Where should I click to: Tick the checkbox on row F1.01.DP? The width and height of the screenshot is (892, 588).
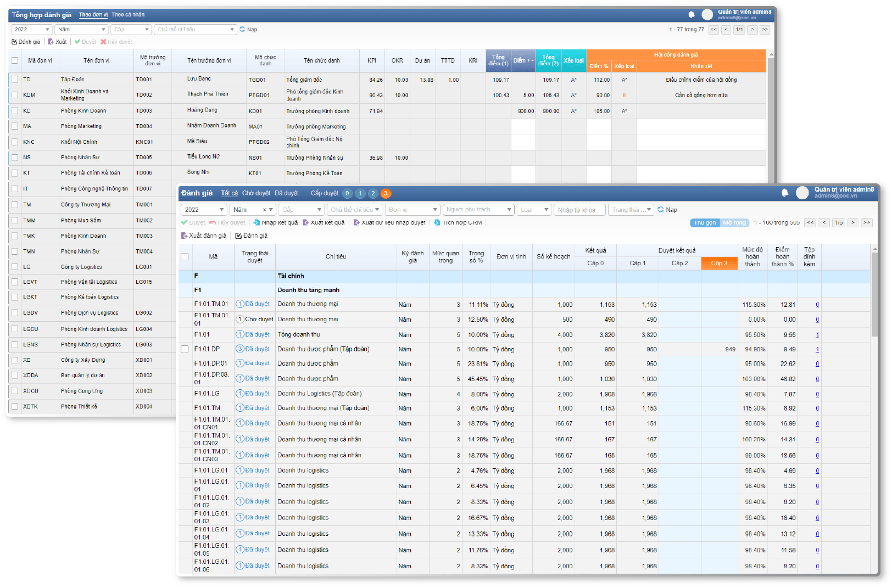tap(185, 349)
